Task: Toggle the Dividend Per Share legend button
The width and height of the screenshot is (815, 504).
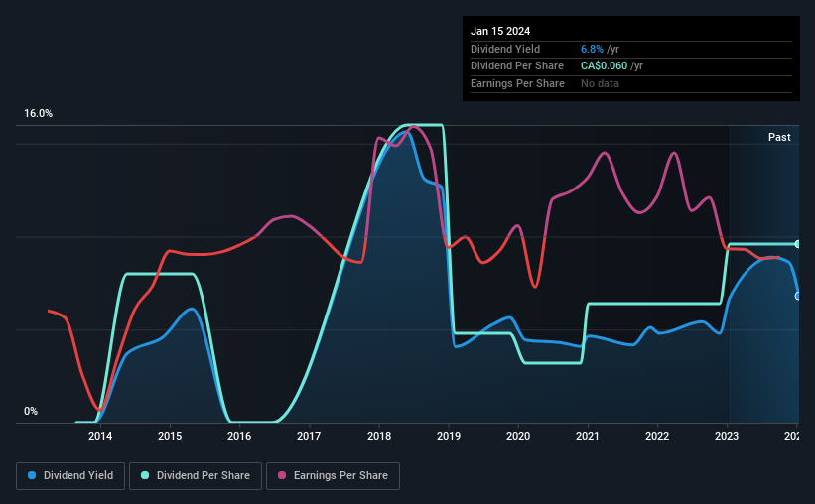Action: (196, 476)
